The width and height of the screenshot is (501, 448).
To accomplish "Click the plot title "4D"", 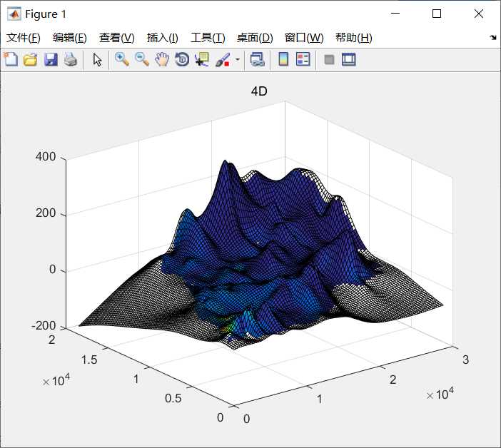I will click(x=259, y=91).
